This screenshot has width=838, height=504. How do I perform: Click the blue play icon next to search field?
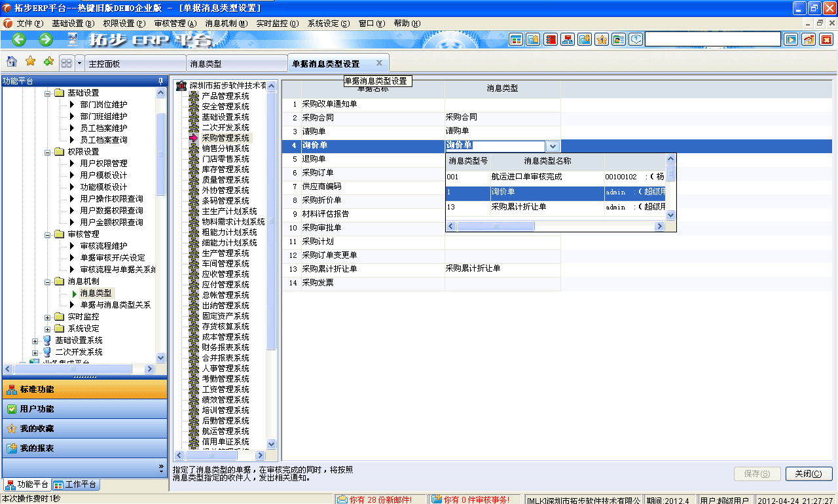pos(791,39)
